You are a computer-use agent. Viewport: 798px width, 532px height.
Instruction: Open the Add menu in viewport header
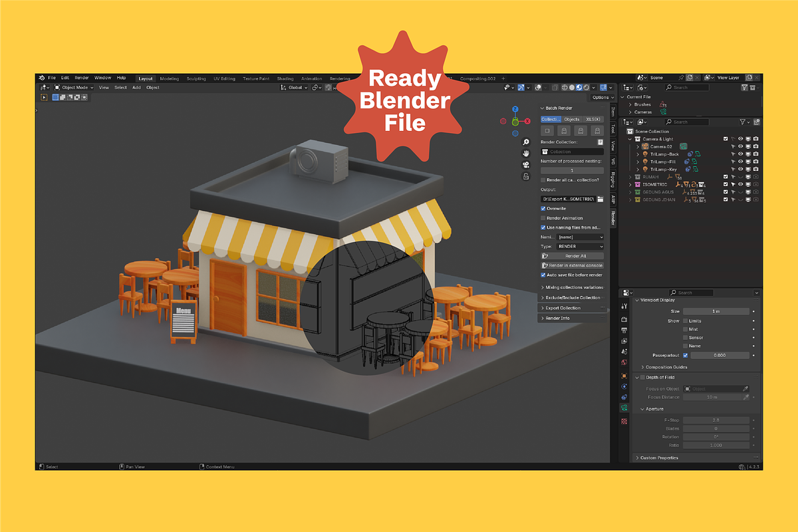click(136, 87)
